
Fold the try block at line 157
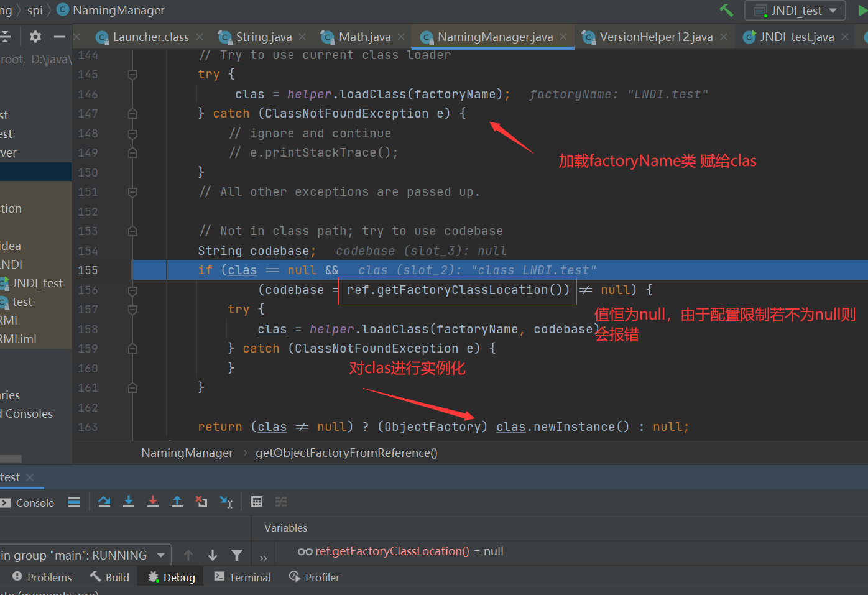(132, 310)
